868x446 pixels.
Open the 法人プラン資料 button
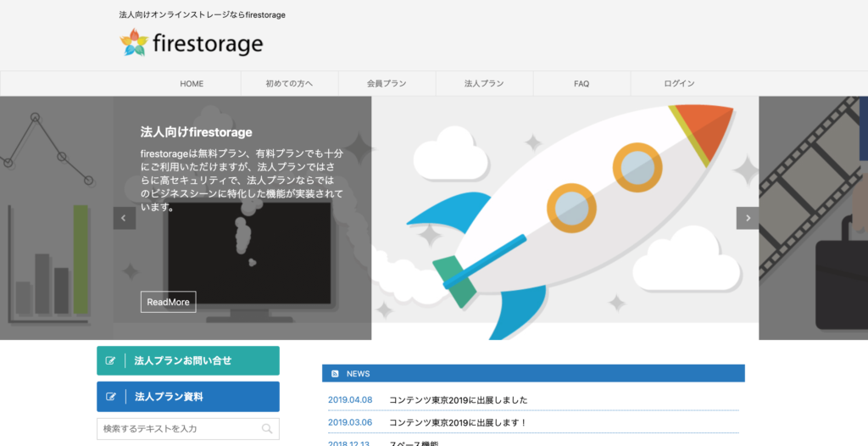tap(188, 397)
